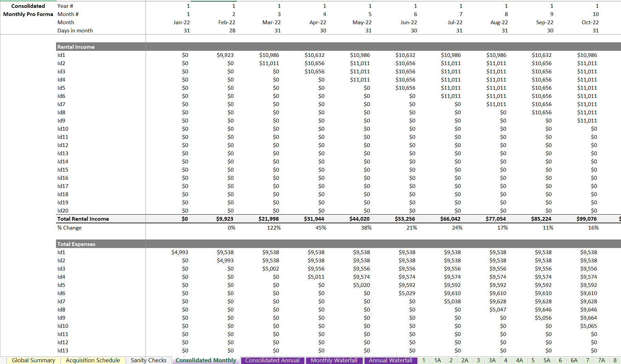Select the Apr-22 month header cell
The height and width of the screenshot is (364, 621).
coord(318,23)
